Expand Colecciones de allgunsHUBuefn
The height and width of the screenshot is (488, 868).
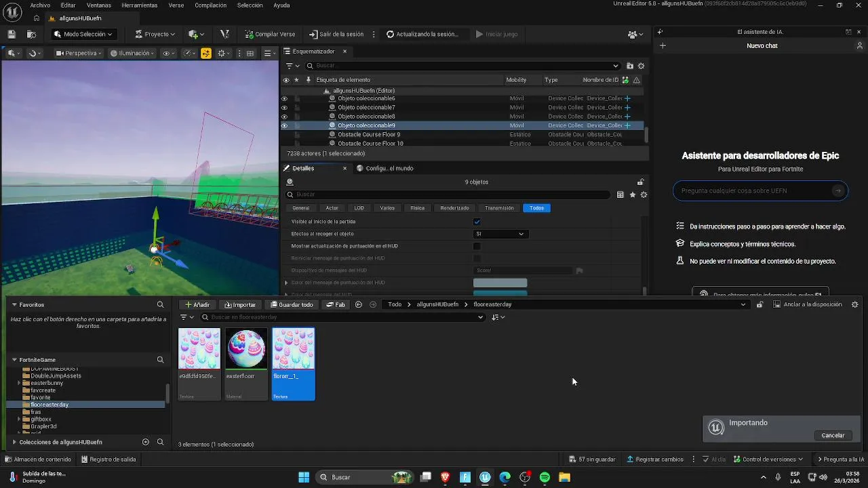pos(14,442)
